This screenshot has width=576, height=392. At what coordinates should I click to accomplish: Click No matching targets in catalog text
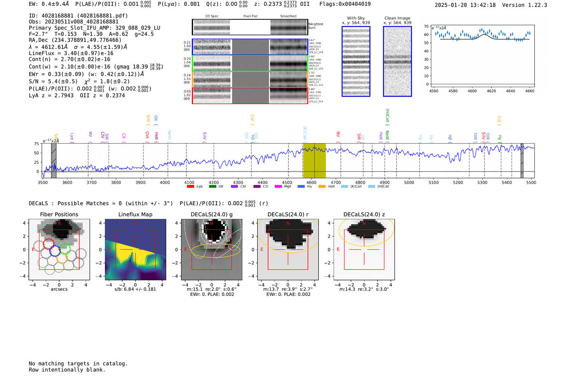[x=78, y=364]
